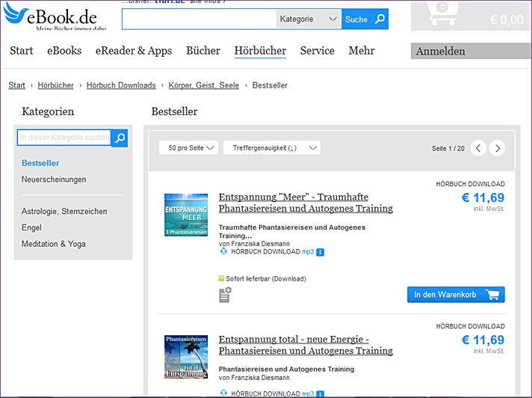Click the main search text field

pos(199,19)
